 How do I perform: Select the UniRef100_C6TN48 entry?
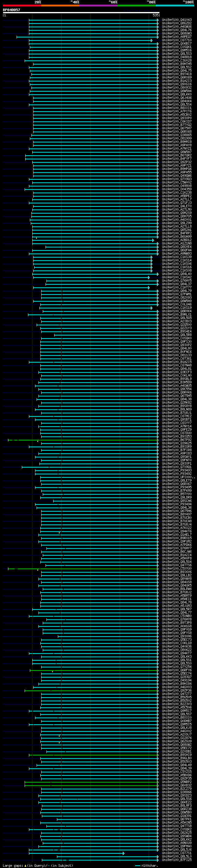(177, 365)
